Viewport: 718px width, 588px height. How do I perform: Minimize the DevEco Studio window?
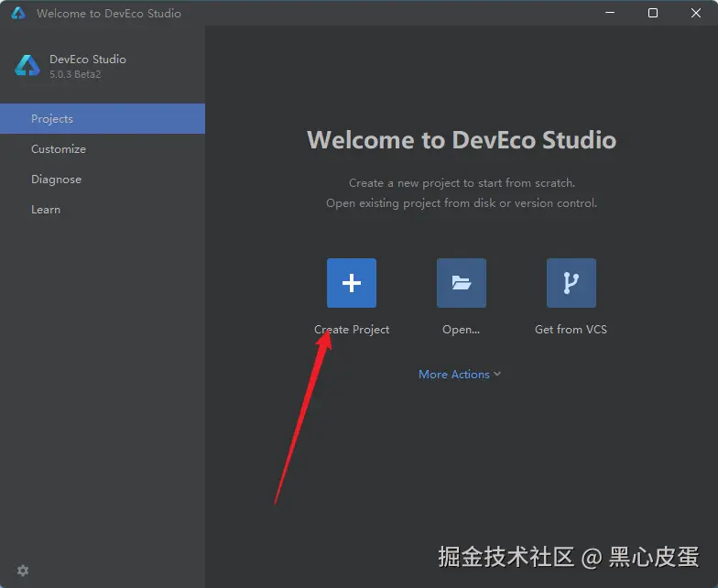610,13
